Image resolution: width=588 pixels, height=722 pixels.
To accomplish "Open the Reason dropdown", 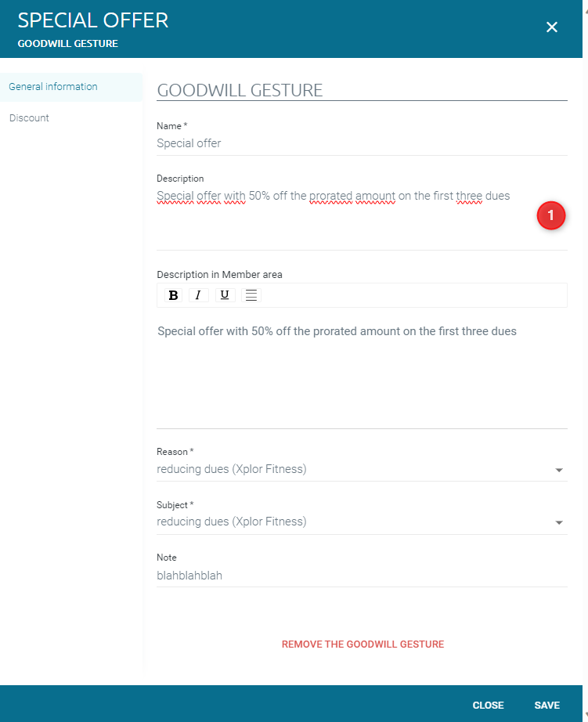I will point(362,470).
